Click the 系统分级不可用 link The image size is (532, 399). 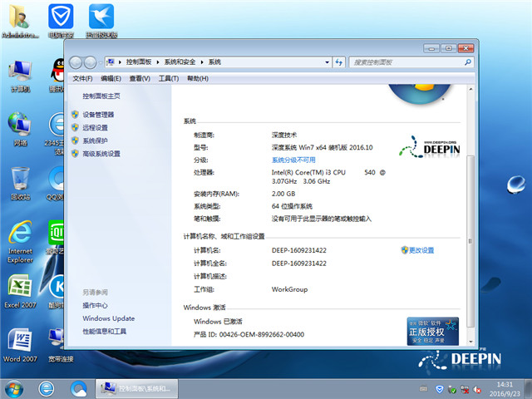[x=293, y=160]
